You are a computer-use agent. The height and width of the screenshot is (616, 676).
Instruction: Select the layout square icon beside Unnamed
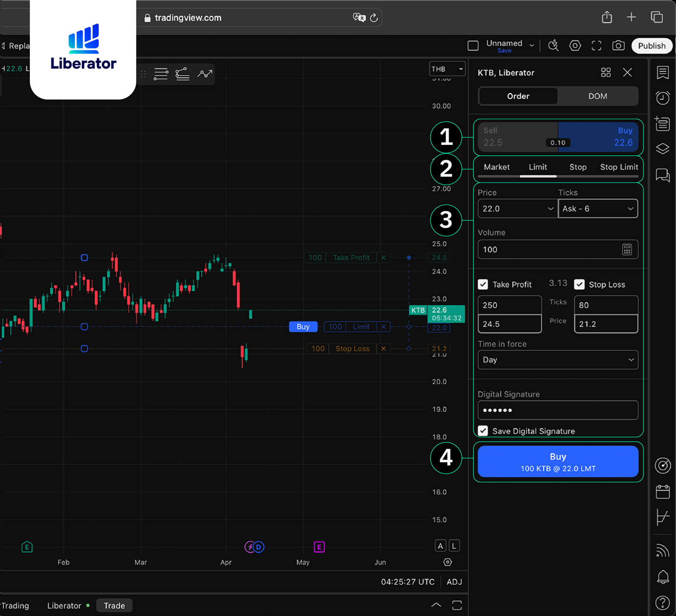pos(473,46)
